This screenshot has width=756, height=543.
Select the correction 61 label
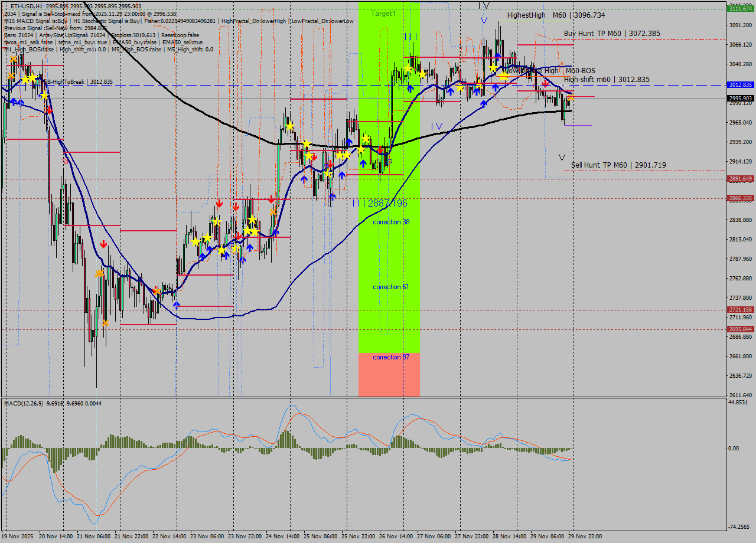[391, 287]
